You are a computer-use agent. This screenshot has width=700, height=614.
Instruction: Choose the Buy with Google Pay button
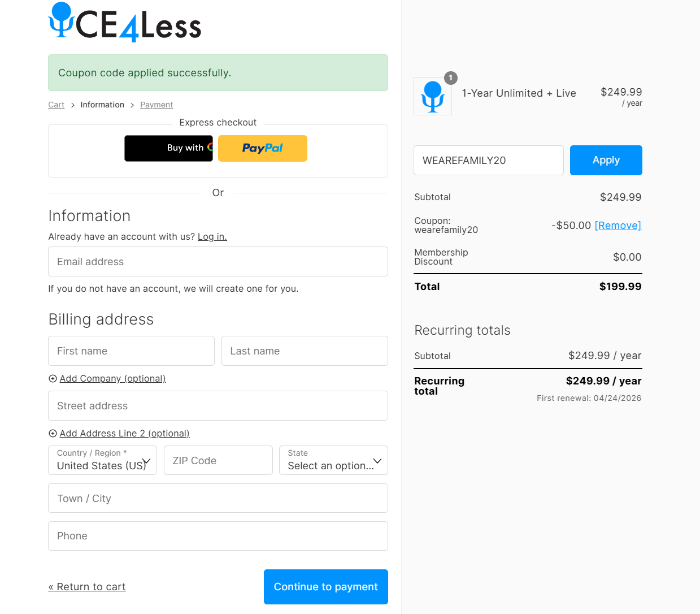click(168, 148)
